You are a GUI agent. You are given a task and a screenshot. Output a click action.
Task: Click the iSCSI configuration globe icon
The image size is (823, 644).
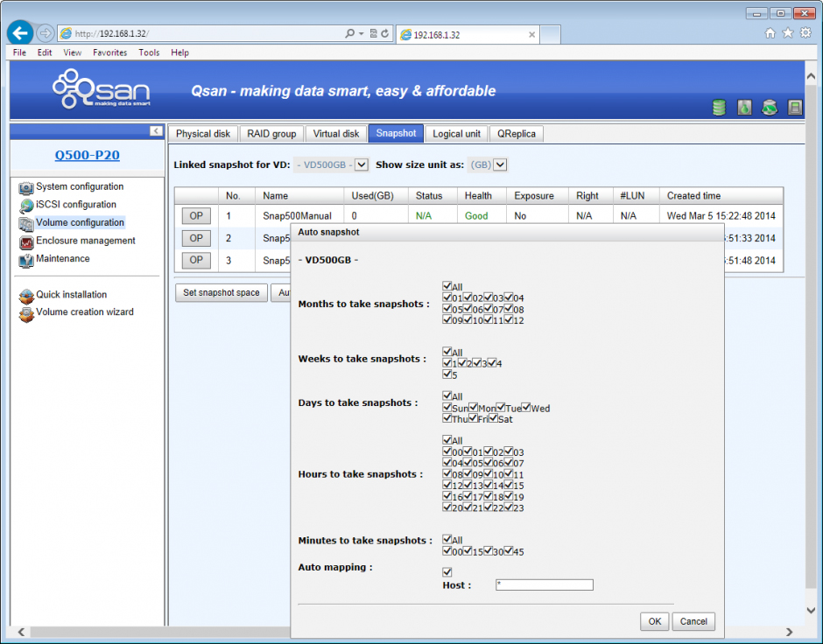tap(25, 206)
